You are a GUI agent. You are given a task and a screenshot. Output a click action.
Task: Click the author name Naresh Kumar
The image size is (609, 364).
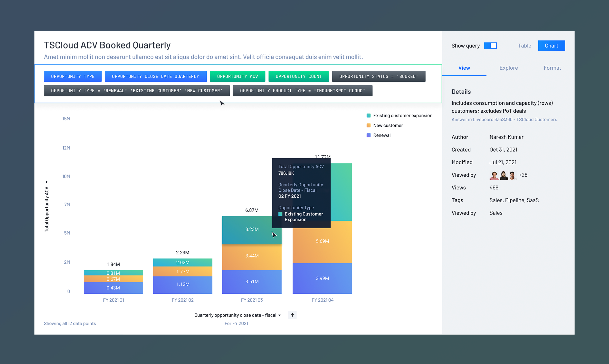coord(506,137)
